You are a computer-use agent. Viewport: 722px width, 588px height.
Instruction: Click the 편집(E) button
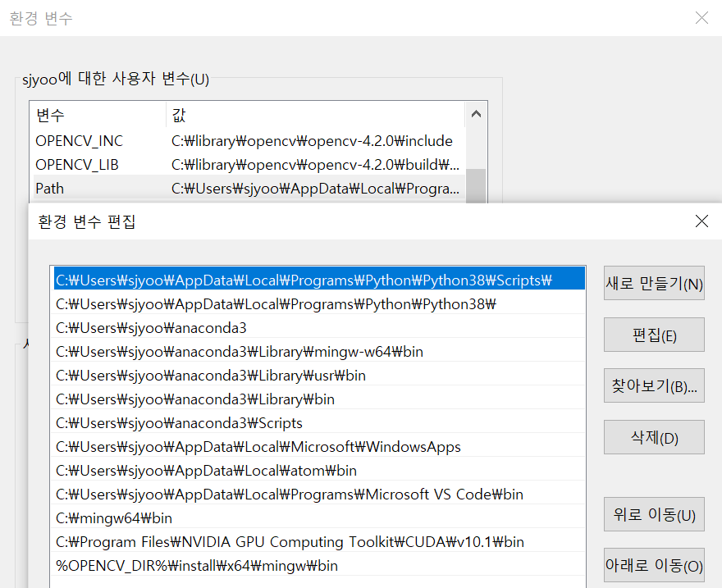pos(654,335)
